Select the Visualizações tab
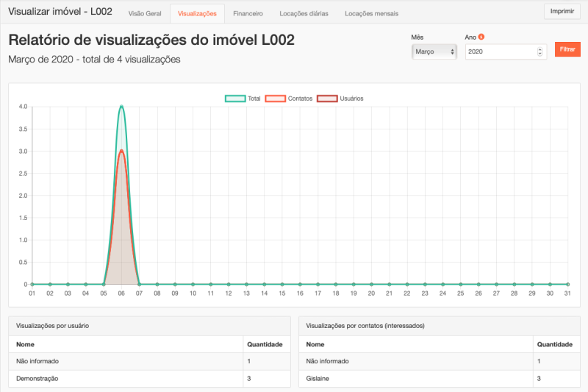Viewport: 588px width, 392px height. 197,13
